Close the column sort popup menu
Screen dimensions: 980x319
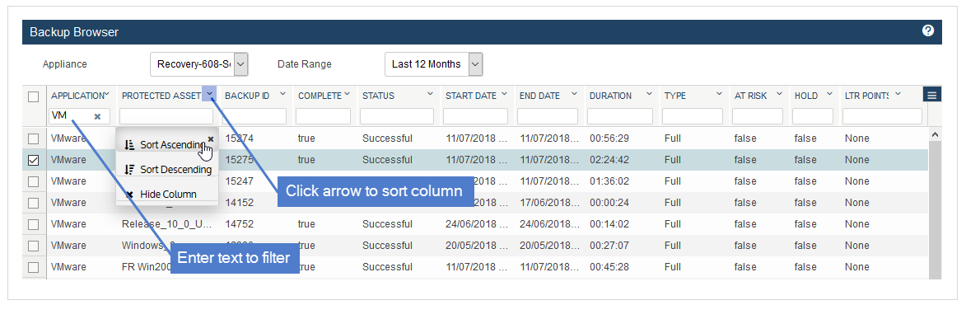tap(211, 138)
